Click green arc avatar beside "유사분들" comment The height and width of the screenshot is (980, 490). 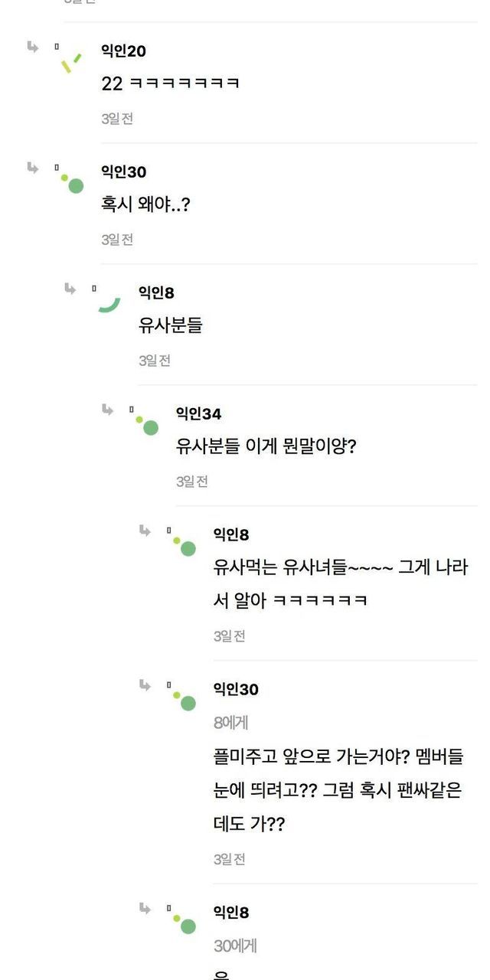[109, 305]
